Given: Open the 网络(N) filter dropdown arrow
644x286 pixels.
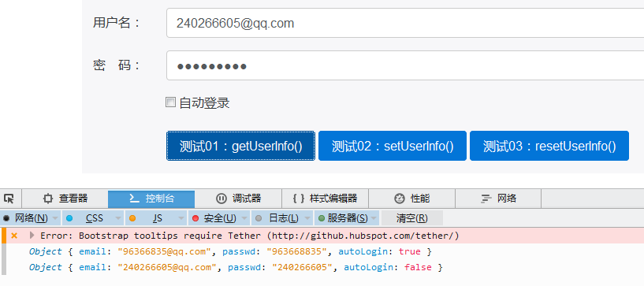Looking at the screenshot, I should point(55,219).
